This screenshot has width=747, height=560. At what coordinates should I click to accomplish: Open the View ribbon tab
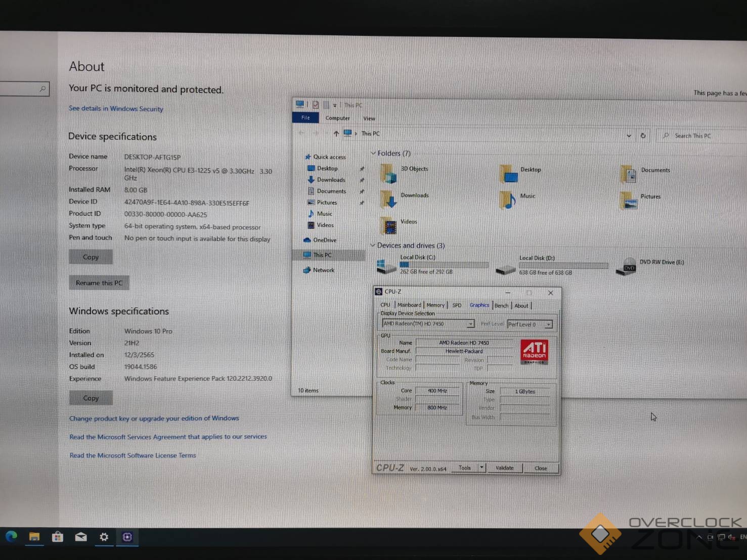click(x=369, y=118)
